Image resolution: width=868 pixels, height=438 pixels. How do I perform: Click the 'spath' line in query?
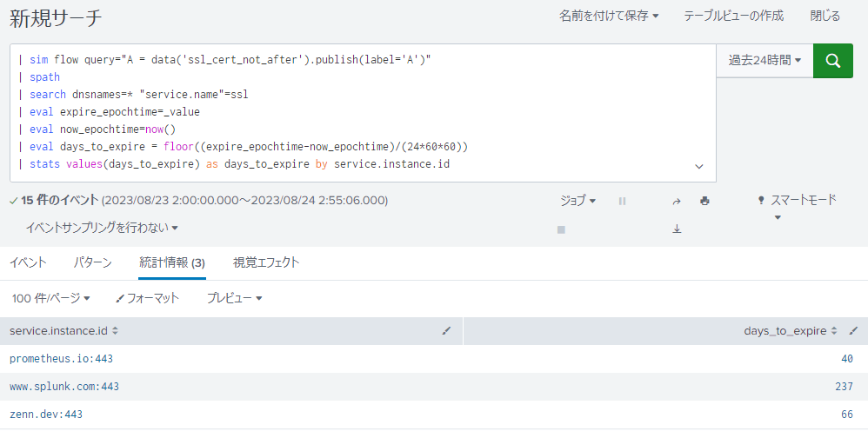[x=44, y=76]
